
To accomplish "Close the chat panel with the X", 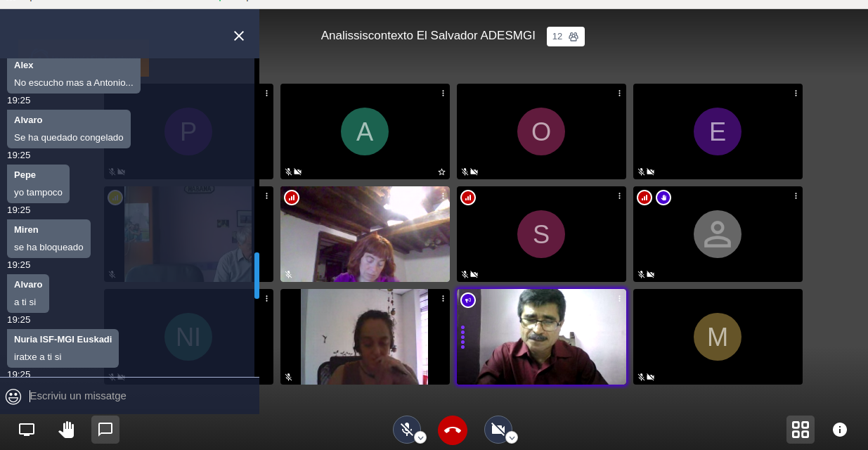I will [x=239, y=36].
